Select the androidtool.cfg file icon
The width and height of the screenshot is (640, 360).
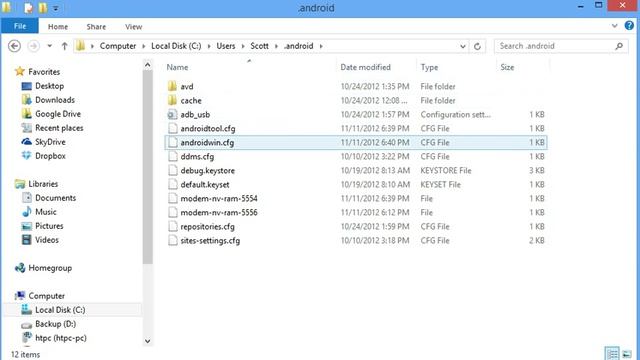pos(172,128)
